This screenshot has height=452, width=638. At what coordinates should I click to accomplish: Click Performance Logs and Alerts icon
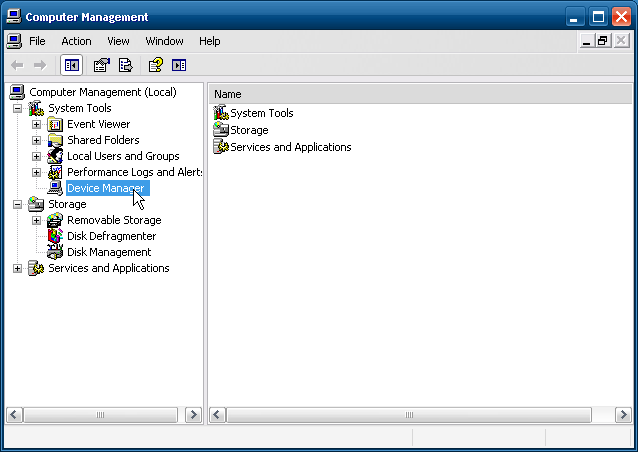pyautogui.click(x=55, y=172)
